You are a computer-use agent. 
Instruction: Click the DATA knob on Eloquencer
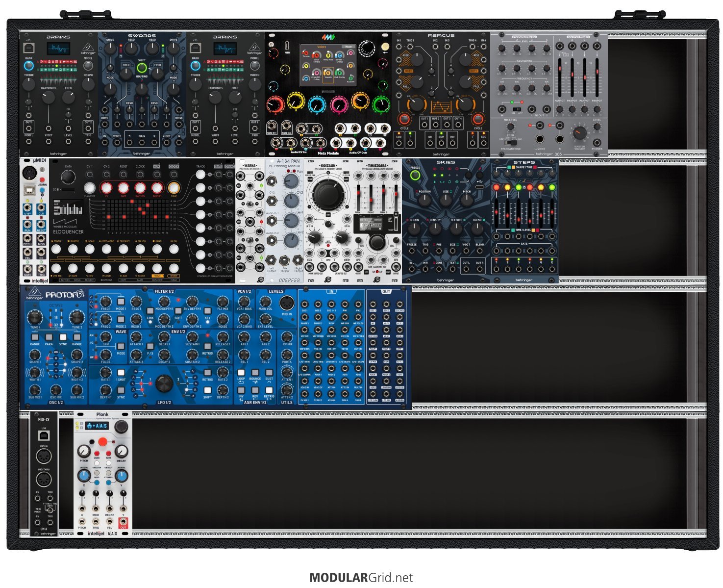click(68, 177)
